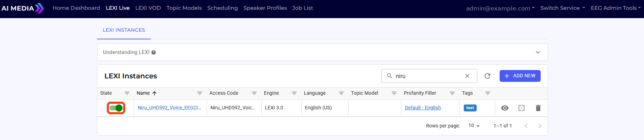View the Niru_UHD592 instance with eye icon
Image resolution: width=644 pixels, height=140 pixels.
[x=505, y=108]
